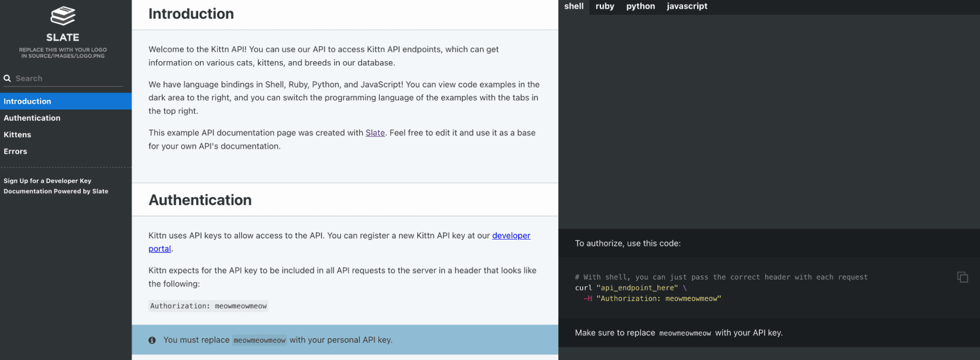
Task: Click the '# With shell' comment line
Action: [721, 277]
